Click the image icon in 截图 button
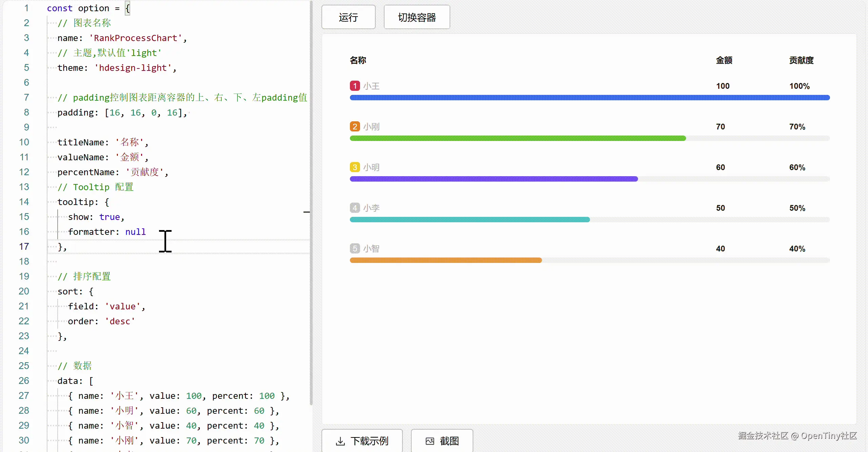Viewport: 868px width, 452px height. pyautogui.click(x=430, y=441)
